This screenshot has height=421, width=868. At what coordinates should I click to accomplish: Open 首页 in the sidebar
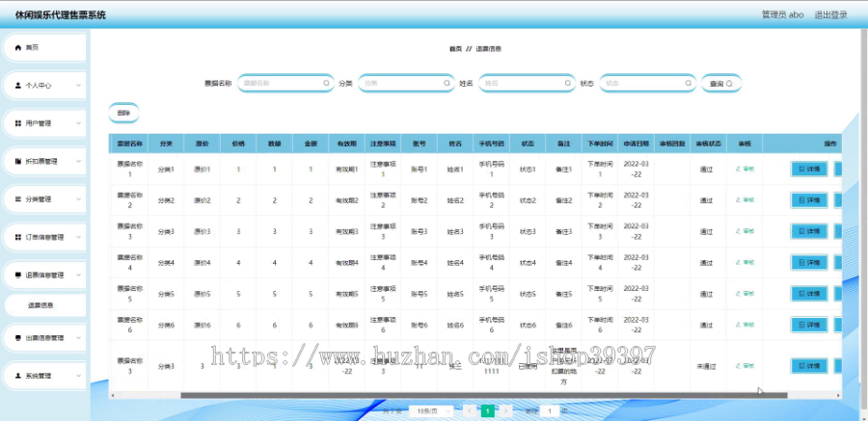coord(44,47)
